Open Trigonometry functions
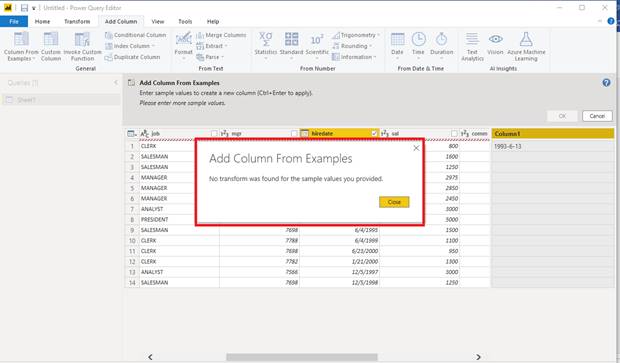The height and width of the screenshot is (363, 620). 355,35
